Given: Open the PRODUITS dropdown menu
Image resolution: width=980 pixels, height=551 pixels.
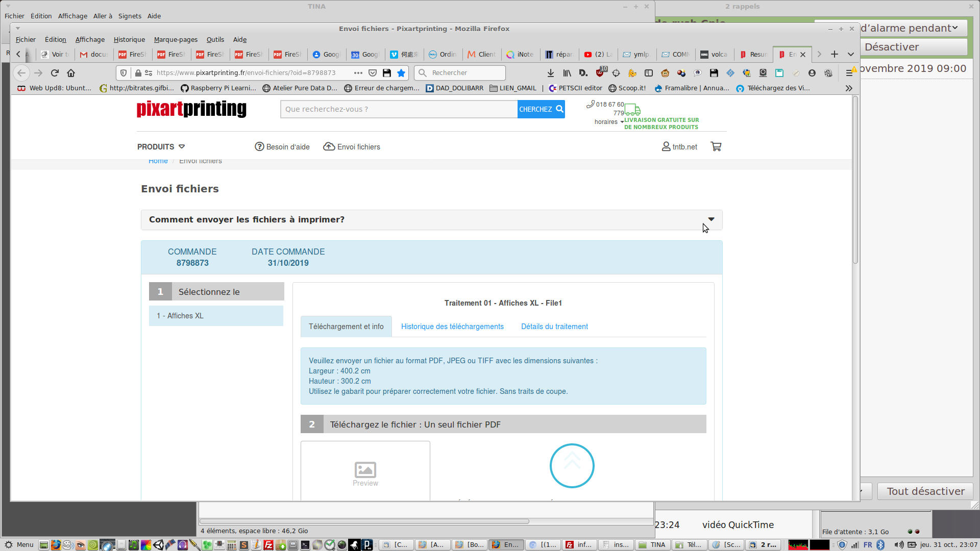Looking at the screenshot, I should pyautogui.click(x=161, y=147).
